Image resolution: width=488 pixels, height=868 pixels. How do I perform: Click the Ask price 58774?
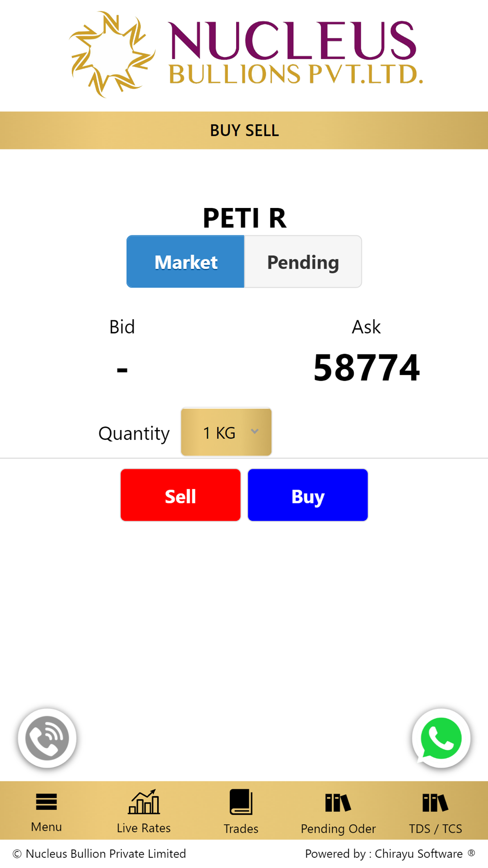[x=366, y=368]
